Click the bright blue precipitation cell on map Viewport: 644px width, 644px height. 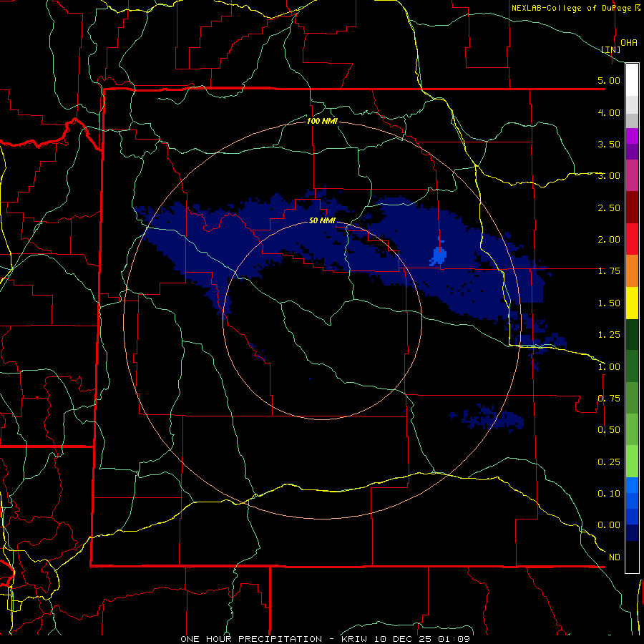click(x=439, y=255)
